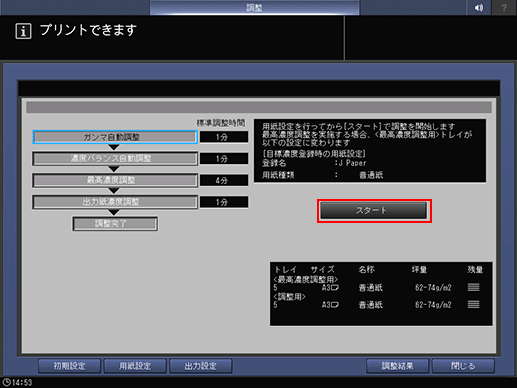517x388 pixels.
Task: Click the 用紙種類 label in info box
Action: 278,175
